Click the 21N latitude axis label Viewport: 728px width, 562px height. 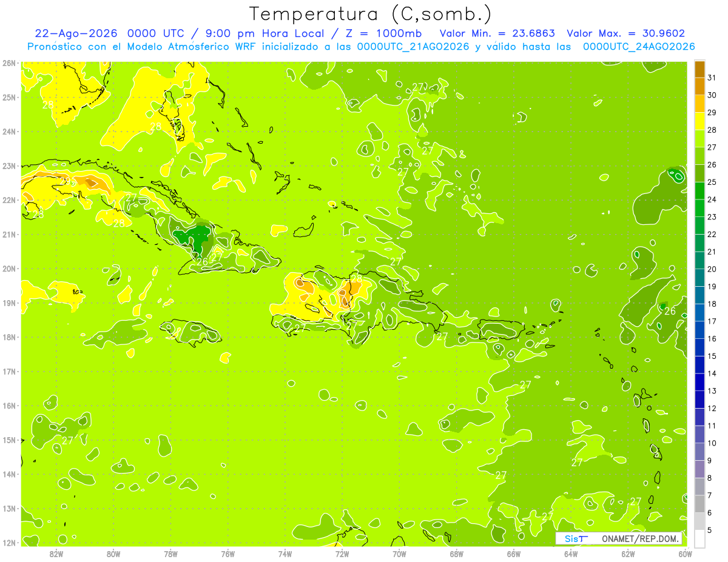(x=9, y=235)
